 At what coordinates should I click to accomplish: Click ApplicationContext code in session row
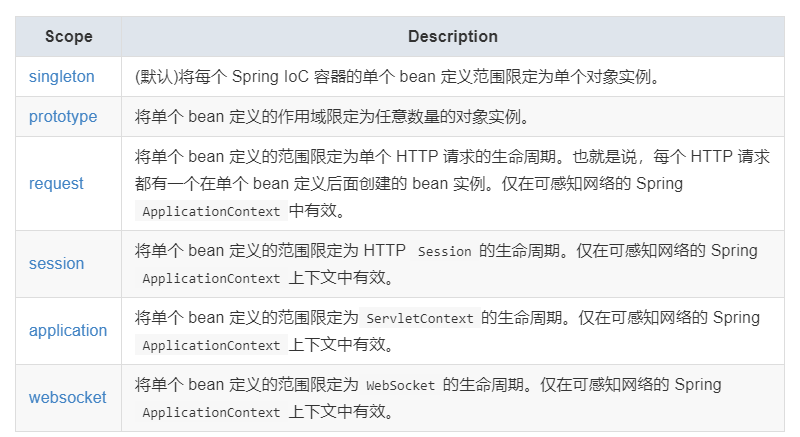coord(211,278)
